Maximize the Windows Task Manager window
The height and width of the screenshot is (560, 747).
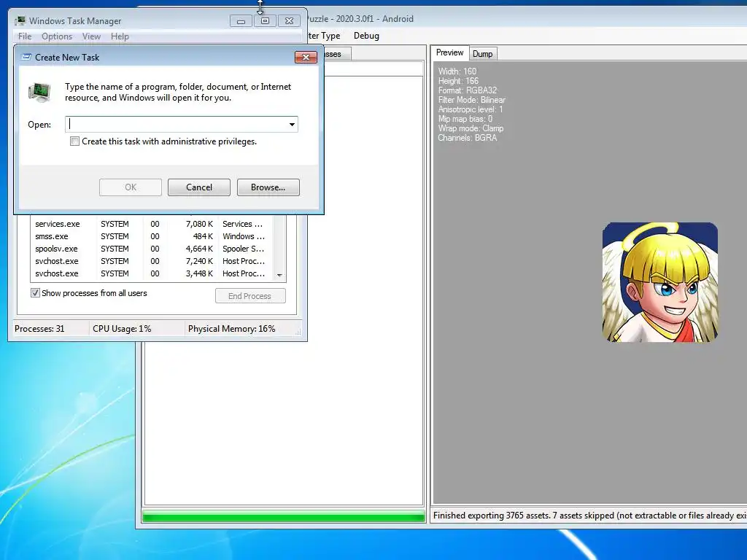[265, 21]
